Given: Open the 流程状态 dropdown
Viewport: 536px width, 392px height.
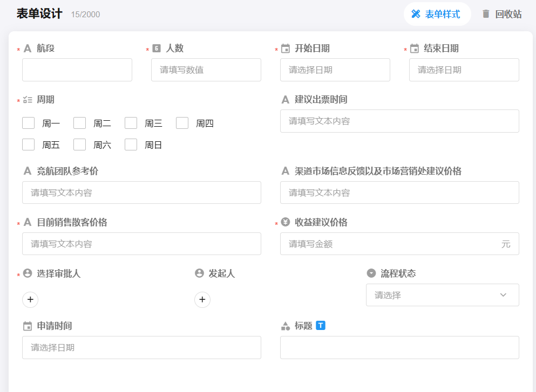Looking at the screenshot, I should click(442, 295).
